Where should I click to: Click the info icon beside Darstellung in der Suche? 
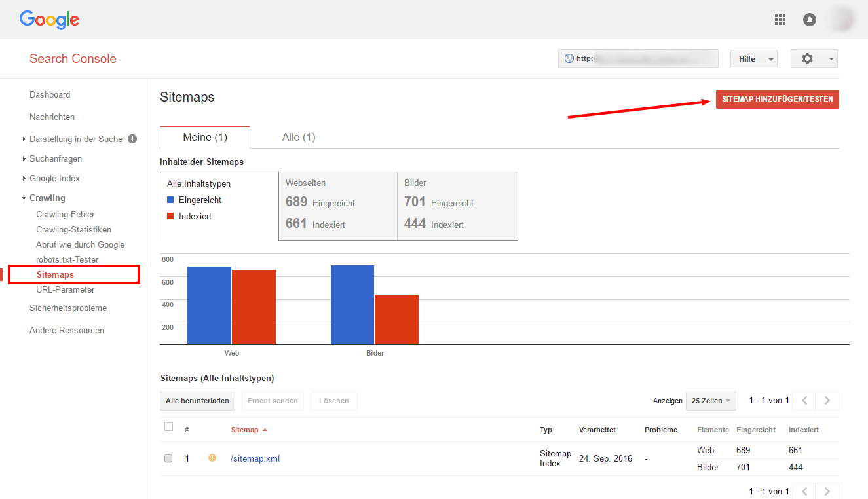point(132,139)
